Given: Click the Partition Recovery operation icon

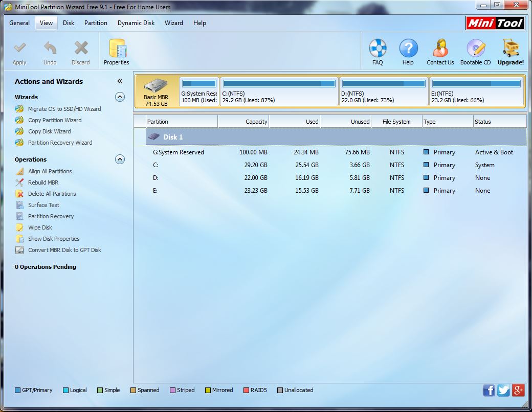Looking at the screenshot, I should pyautogui.click(x=19, y=216).
